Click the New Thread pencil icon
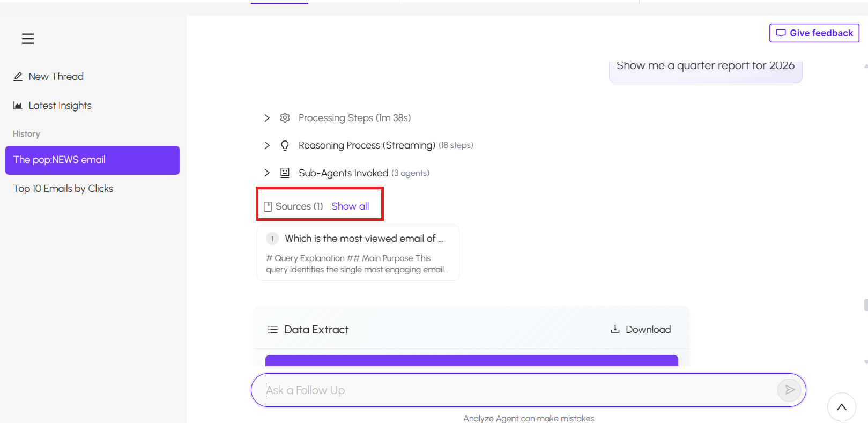Image resolution: width=868 pixels, height=423 pixels. coord(18,77)
